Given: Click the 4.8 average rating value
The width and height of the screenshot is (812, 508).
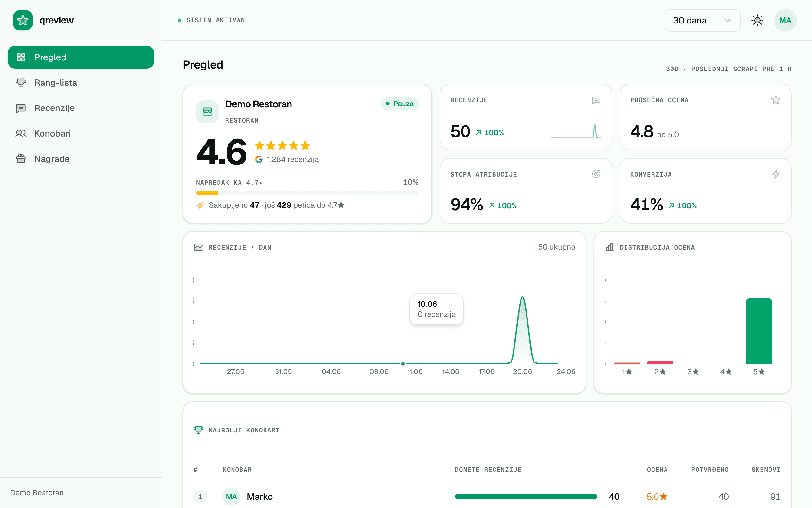Looking at the screenshot, I should 642,131.
